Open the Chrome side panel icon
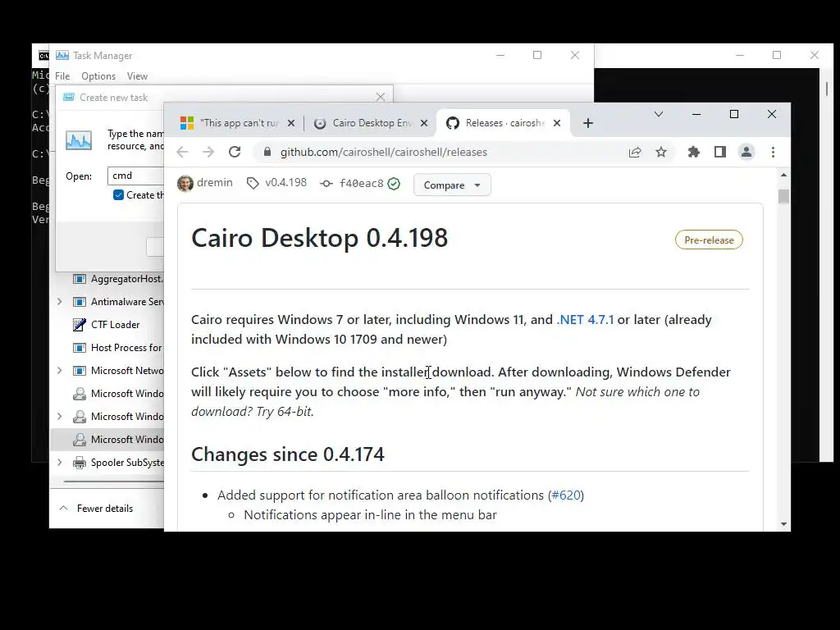Viewport: 840px width, 630px height. click(x=720, y=152)
